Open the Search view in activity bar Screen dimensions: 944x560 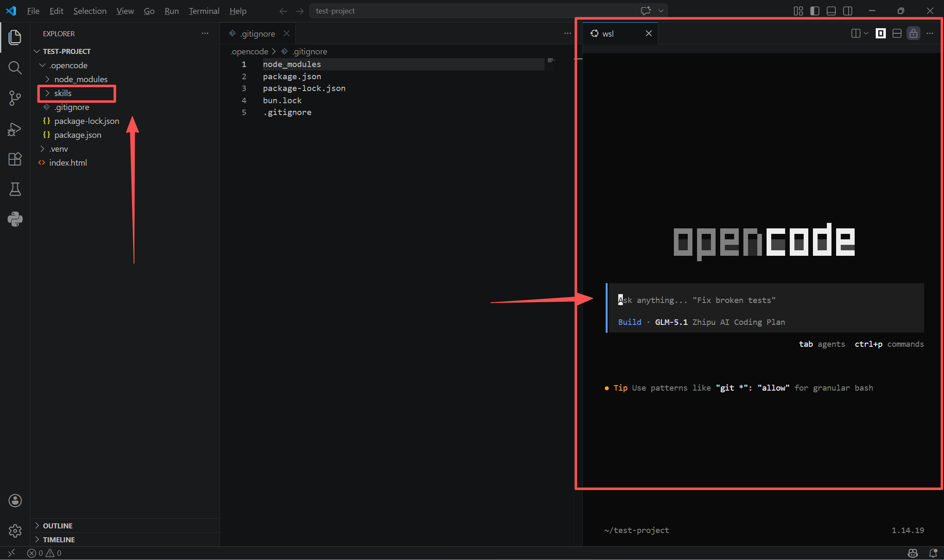pos(15,67)
